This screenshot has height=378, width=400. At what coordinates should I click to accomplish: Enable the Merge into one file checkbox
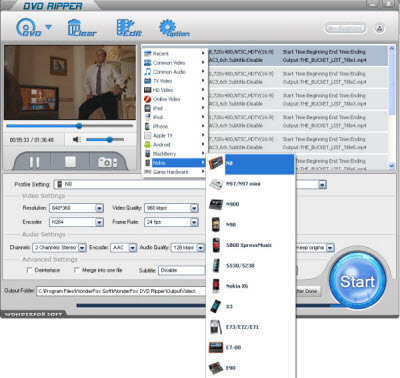[x=77, y=270]
